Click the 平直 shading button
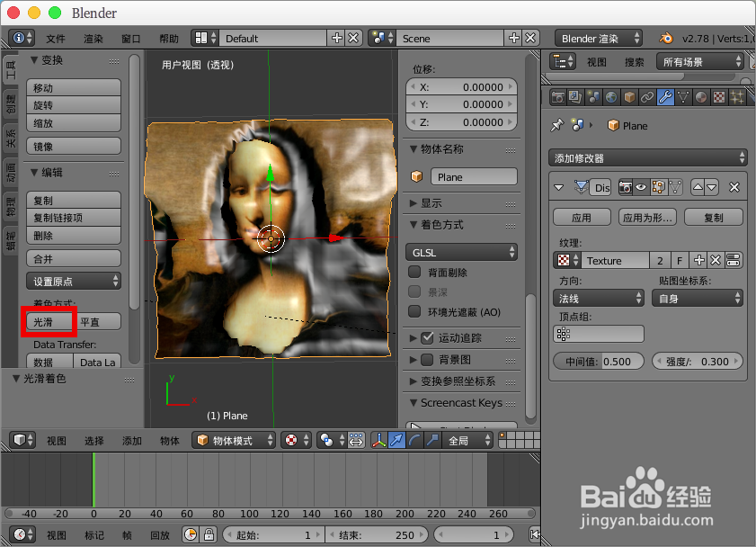 [97, 322]
